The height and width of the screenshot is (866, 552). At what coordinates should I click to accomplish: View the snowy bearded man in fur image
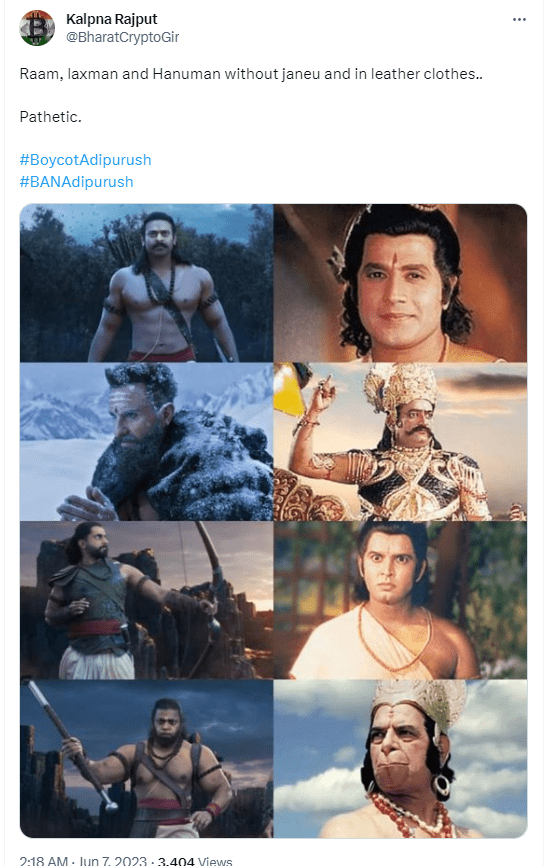pyautogui.click(x=146, y=442)
